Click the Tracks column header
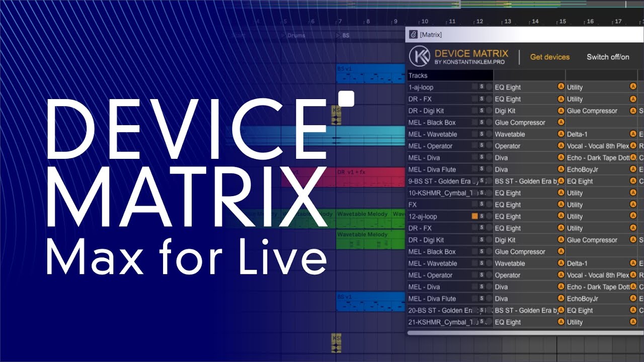The image size is (644, 362). pos(450,75)
